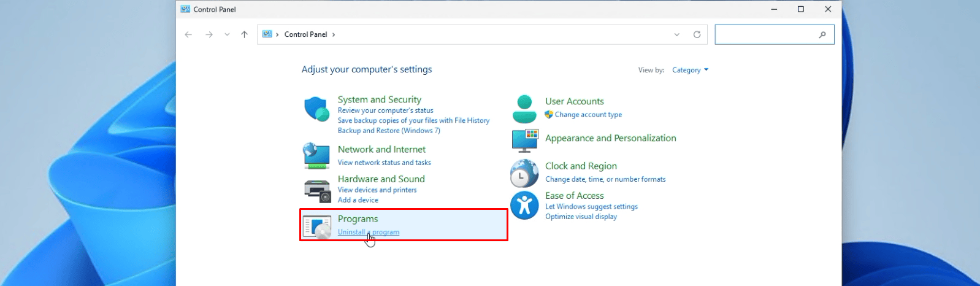Open Hardware and Sound heading
The width and height of the screenshot is (980, 286).
pyautogui.click(x=381, y=179)
